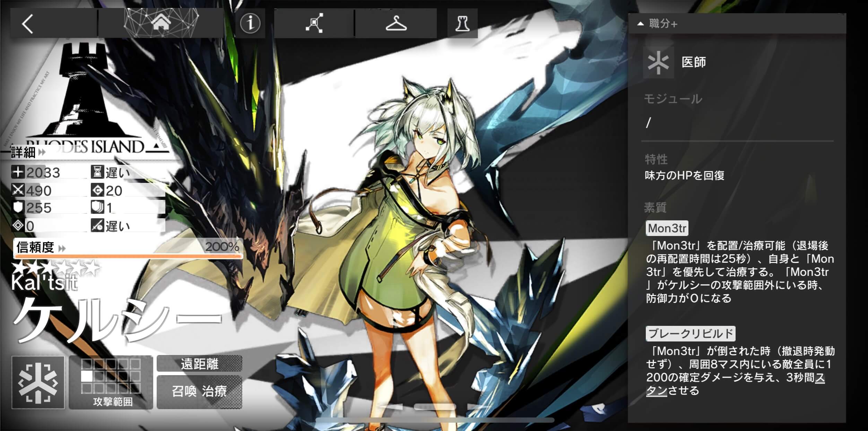
Task: Tap the redeploy hourglass icon
Action: tap(97, 172)
